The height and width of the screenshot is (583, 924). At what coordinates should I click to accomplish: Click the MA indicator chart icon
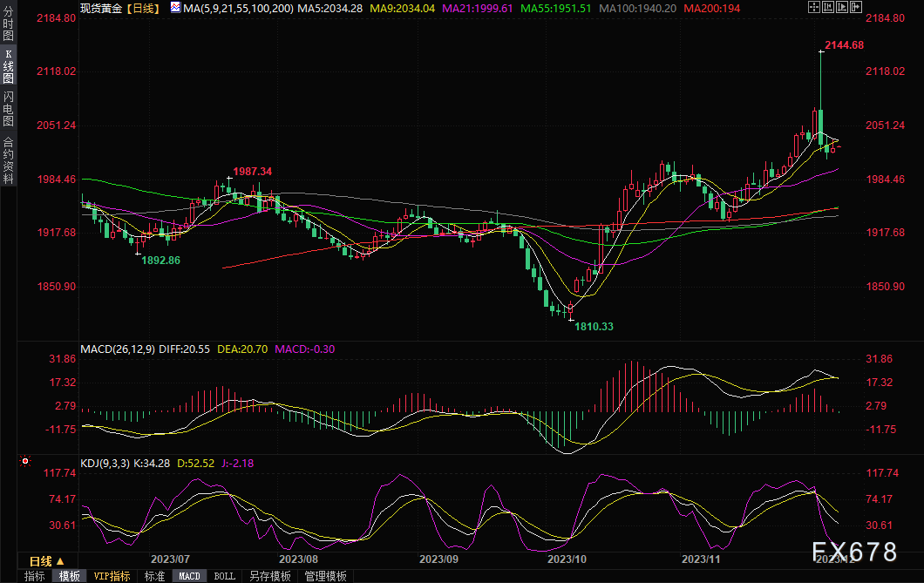pos(175,8)
